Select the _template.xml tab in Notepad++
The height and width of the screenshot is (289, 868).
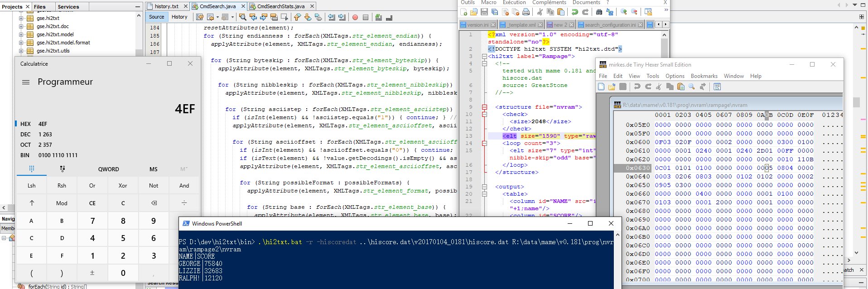(521, 24)
